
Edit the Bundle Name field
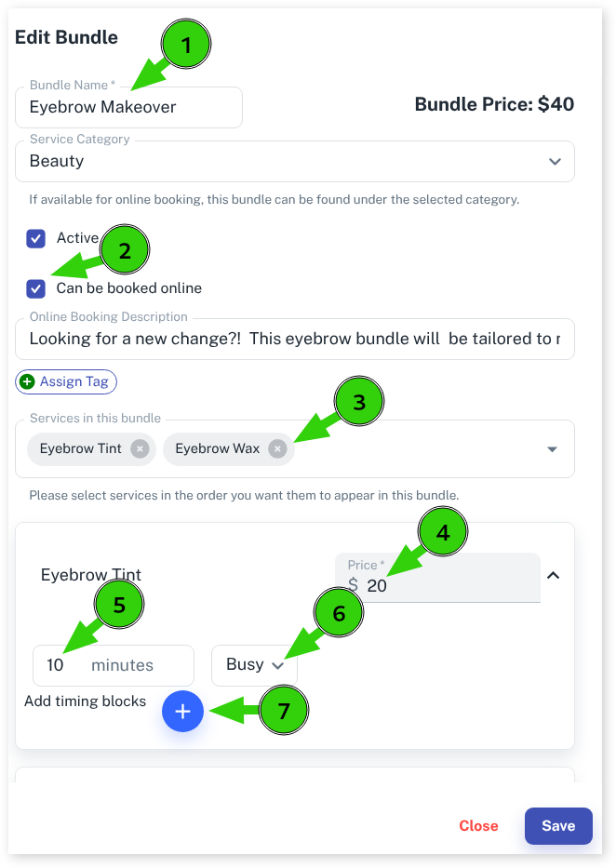point(128,107)
